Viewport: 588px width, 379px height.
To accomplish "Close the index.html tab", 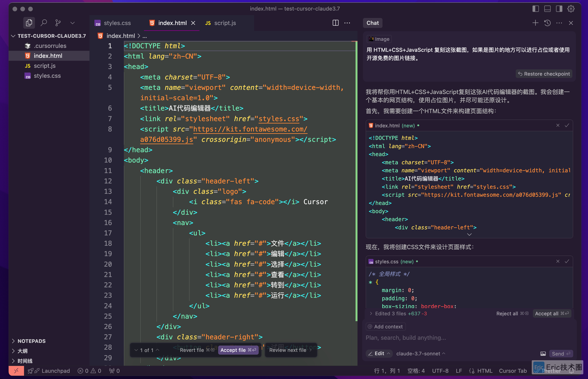I will [x=193, y=23].
